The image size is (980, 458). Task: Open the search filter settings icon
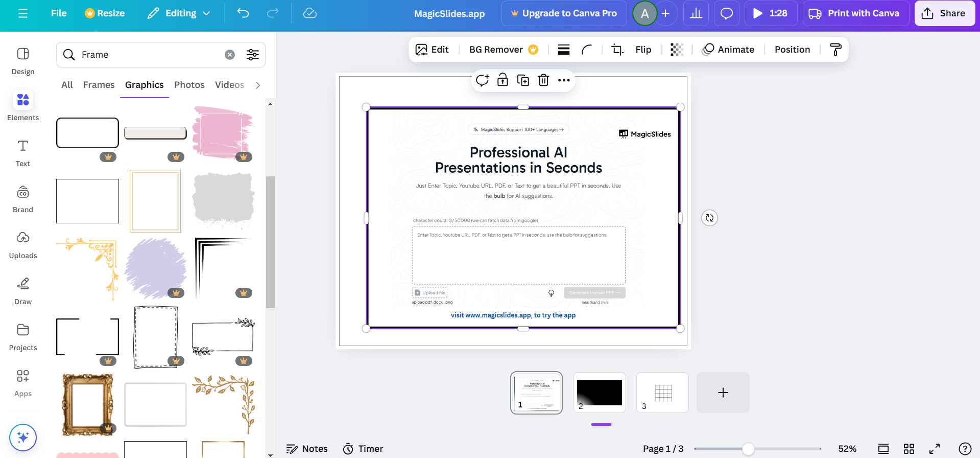253,55
